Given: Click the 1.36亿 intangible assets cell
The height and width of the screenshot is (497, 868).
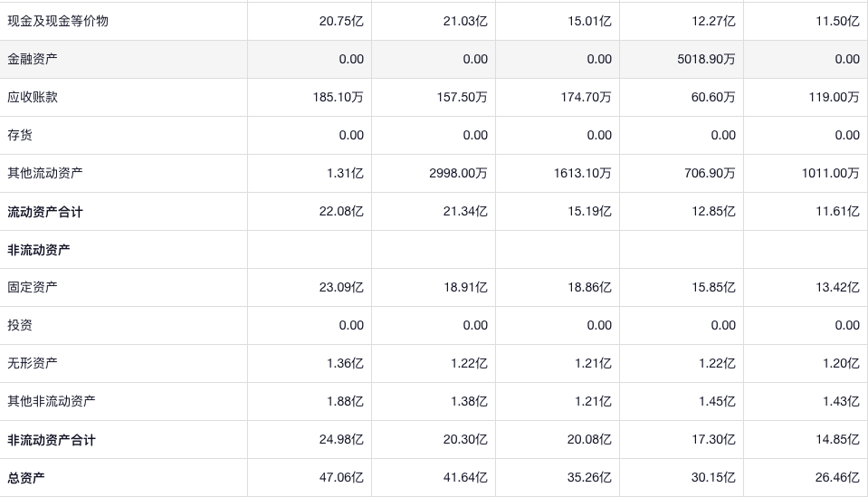Looking at the screenshot, I should pyautogui.click(x=345, y=363).
